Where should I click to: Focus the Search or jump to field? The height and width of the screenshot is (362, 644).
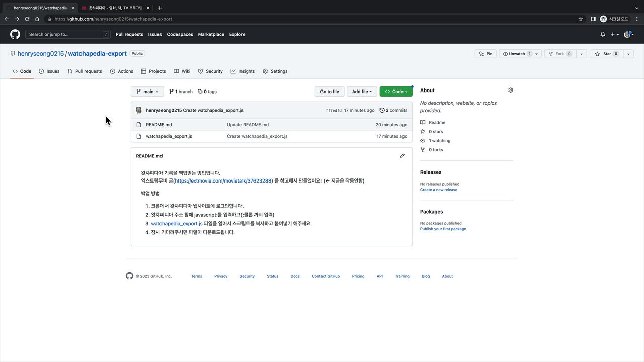tap(68, 34)
